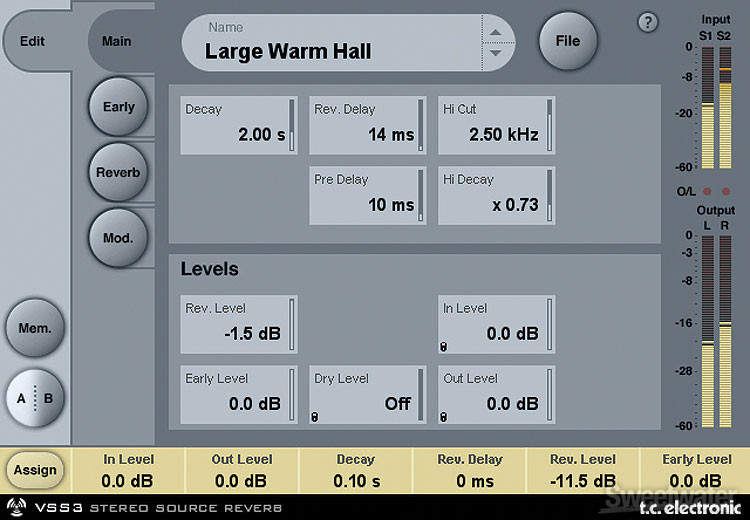Click the Mem. memory button
Viewport: 750px width, 520px height.
(x=34, y=328)
